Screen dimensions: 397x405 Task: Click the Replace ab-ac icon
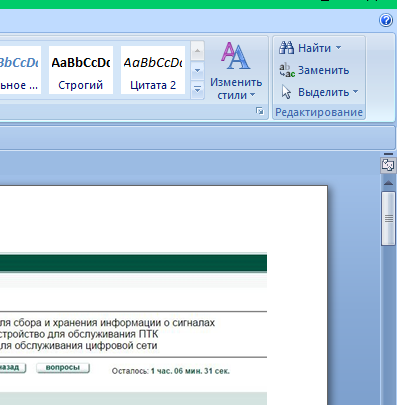287,70
